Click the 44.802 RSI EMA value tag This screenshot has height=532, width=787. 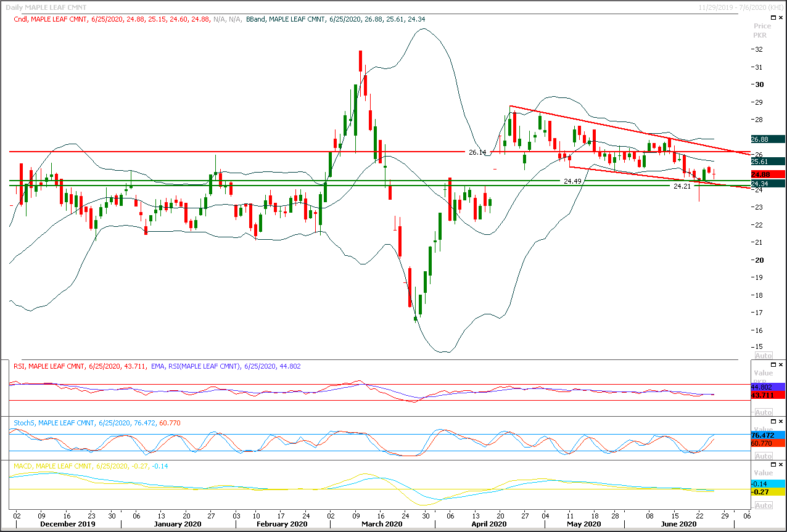pyautogui.click(x=767, y=387)
